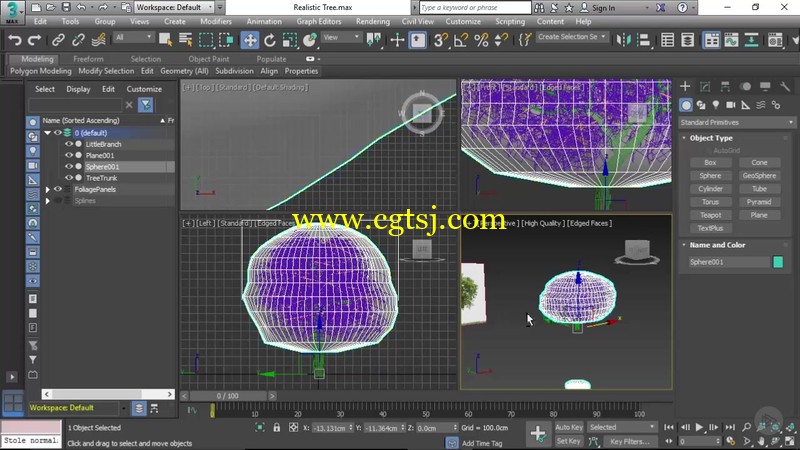Activate the Select and Move tool

point(250,40)
